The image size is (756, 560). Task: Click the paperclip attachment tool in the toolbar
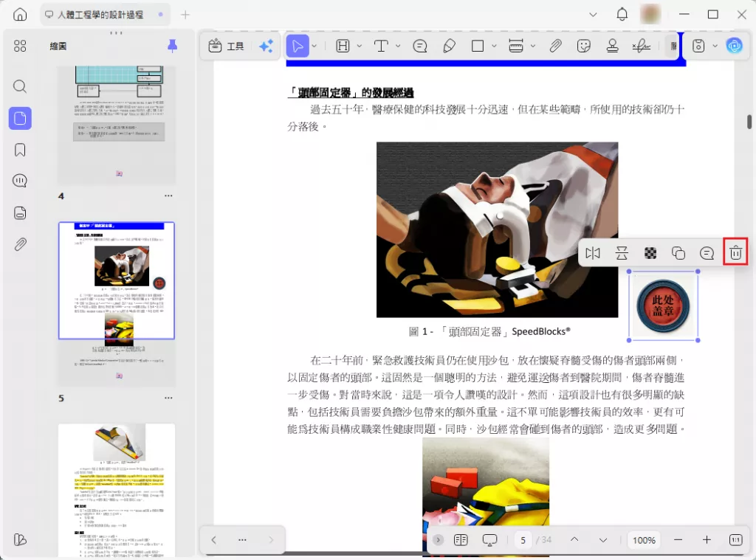555,46
